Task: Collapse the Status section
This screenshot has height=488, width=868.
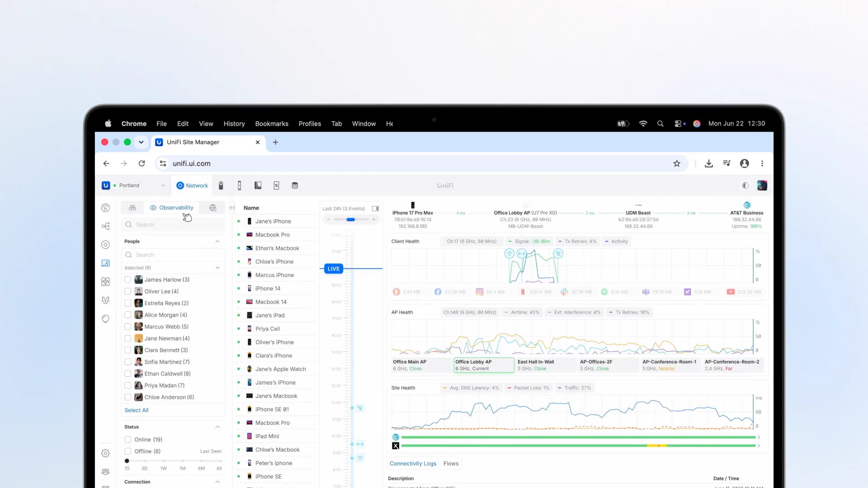Action: click(217, 427)
